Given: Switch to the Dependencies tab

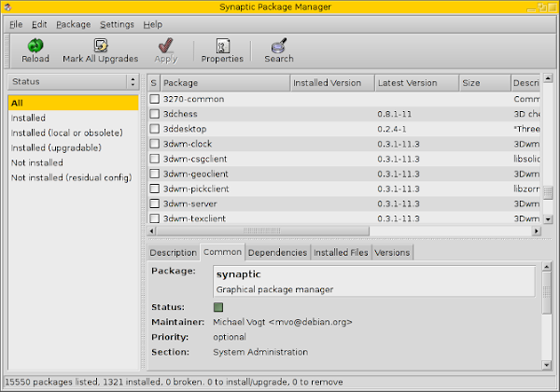Looking at the screenshot, I should click(x=277, y=253).
